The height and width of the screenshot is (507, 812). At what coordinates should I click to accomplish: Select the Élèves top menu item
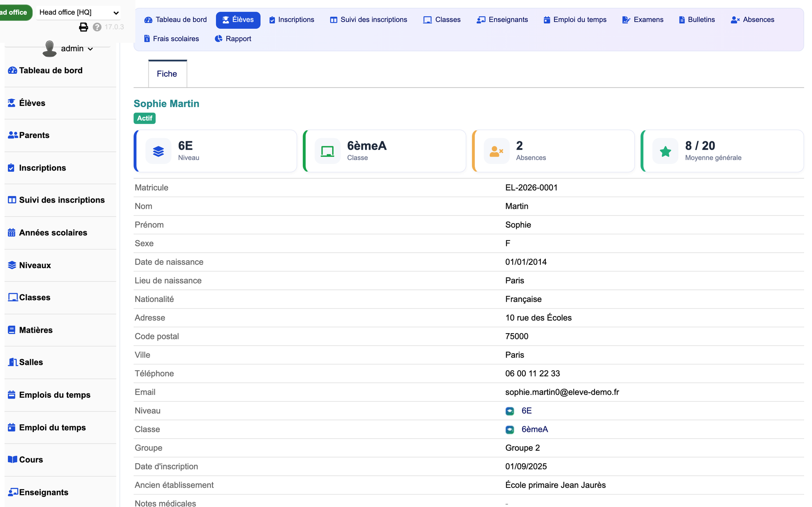[238, 20]
